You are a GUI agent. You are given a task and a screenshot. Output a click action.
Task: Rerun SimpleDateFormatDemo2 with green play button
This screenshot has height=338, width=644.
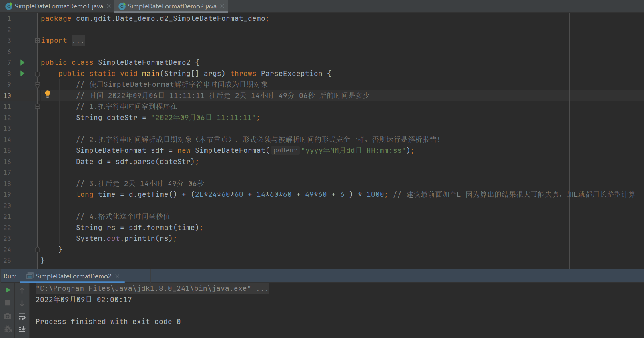tap(8, 290)
